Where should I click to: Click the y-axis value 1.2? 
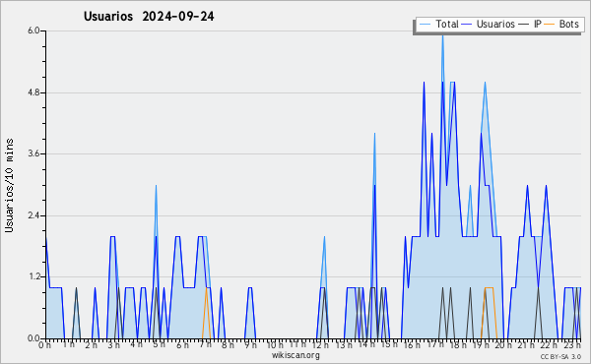33,277
